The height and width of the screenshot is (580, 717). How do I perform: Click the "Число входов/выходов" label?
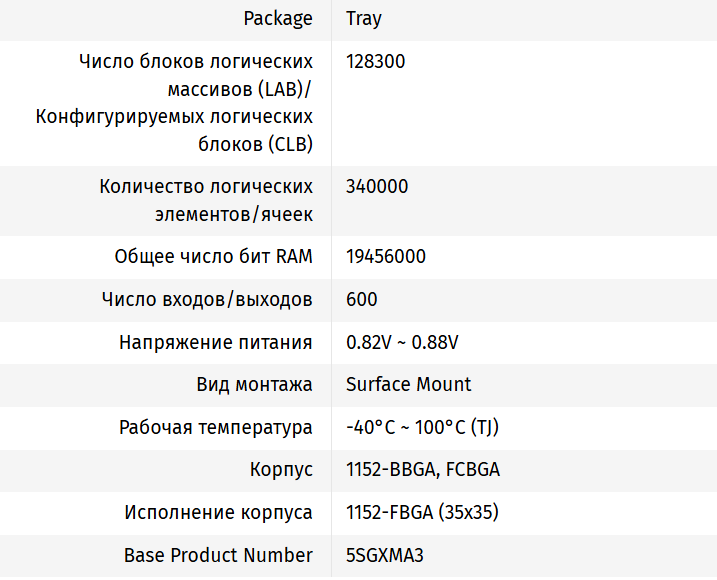coord(208,300)
